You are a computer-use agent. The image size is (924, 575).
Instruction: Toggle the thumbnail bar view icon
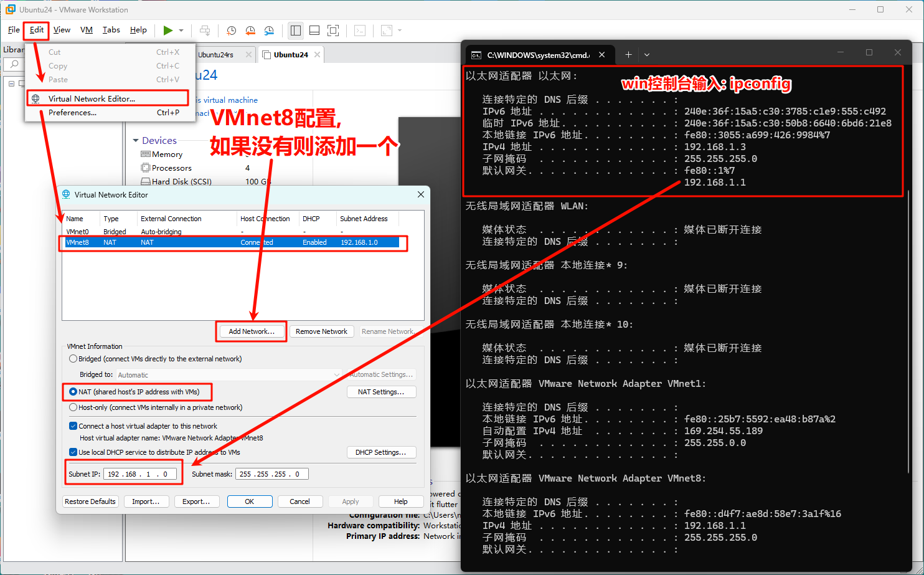(314, 30)
